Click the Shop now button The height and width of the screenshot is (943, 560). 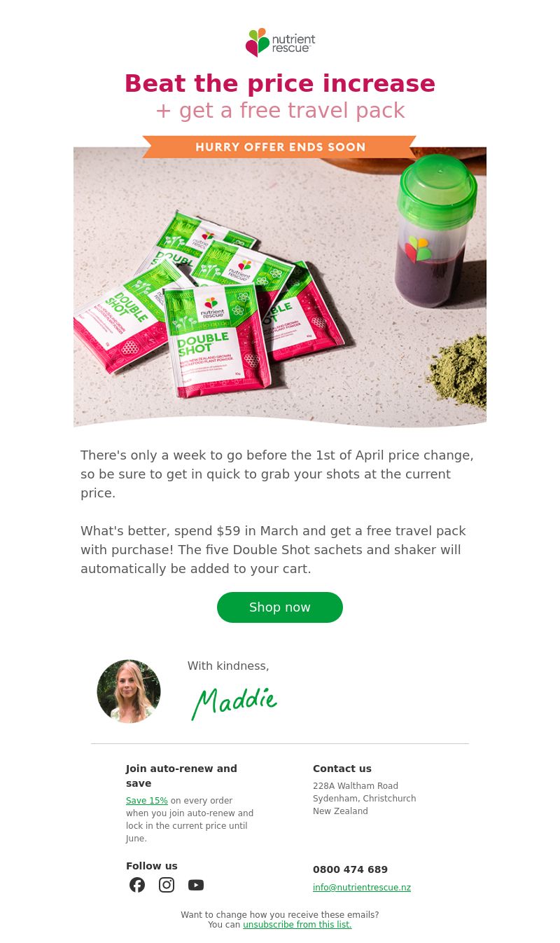pos(280,607)
